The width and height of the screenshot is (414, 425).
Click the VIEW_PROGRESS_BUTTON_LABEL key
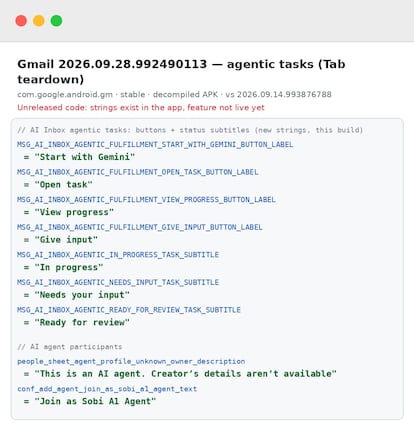tap(147, 199)
